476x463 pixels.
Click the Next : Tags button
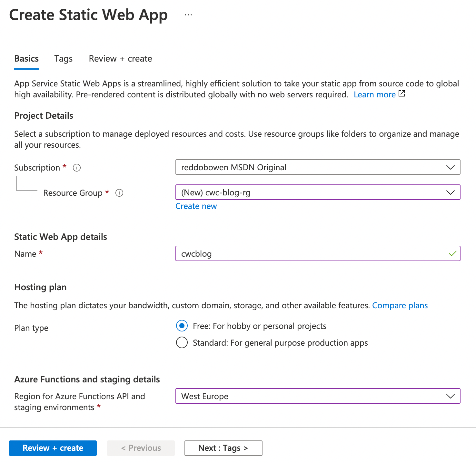223,448
